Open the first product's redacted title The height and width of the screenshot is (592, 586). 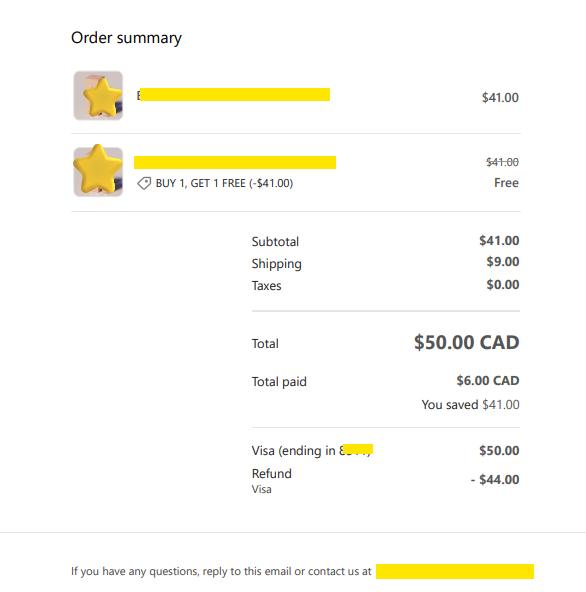233,95
